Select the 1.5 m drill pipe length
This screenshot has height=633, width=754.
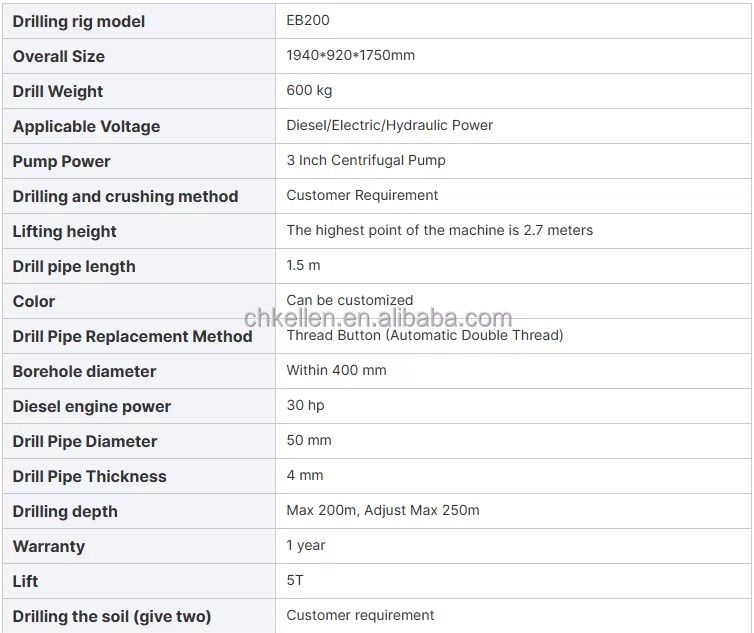(x=303, y=265)
